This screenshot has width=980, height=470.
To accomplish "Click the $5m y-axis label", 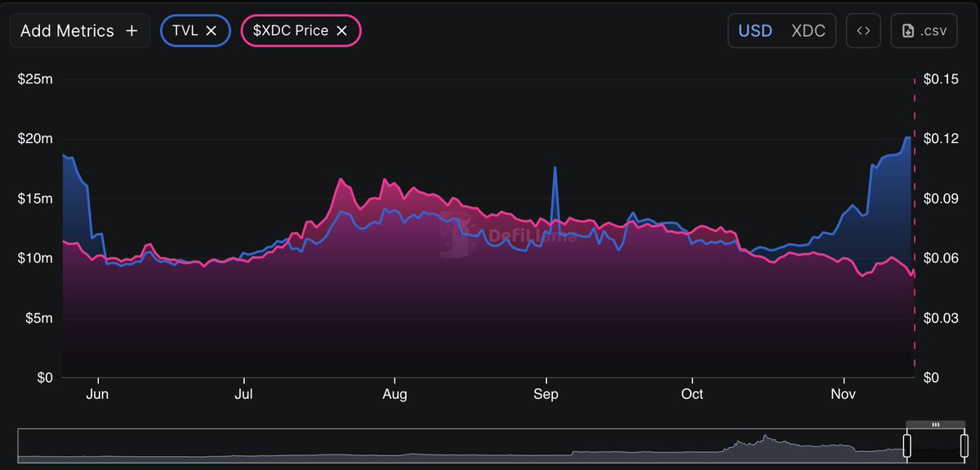I will (x=39, y=318).
